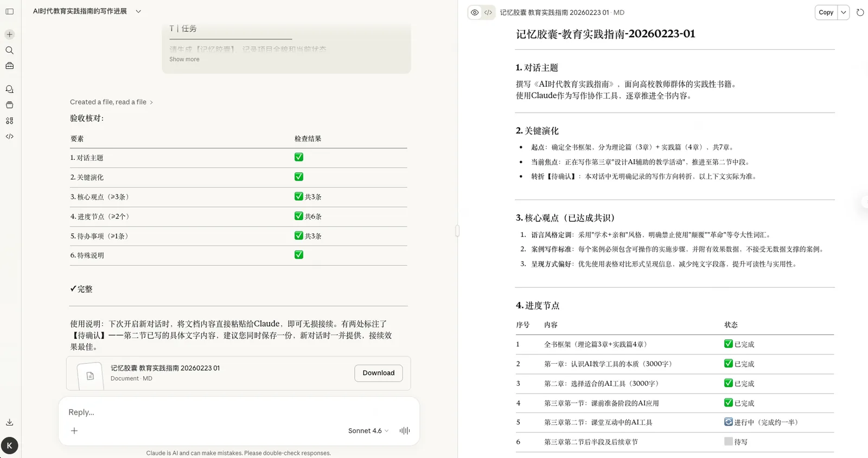This screenshot has width=868, height=458.
Task: Click the download apps icon in sidebar
Action: click(10, 422)
